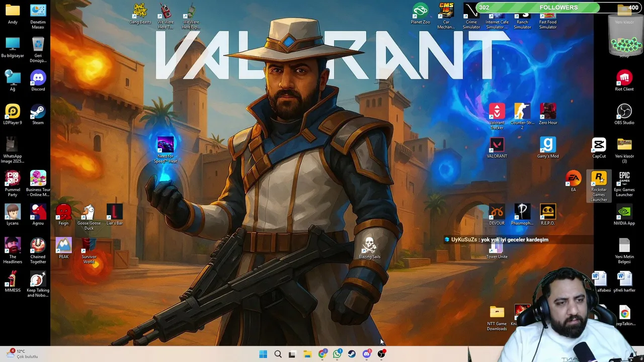Image resolution: width=644 pixels, height=362 pixels.
Task: Open Steam from the taskbar
Action: pos(352,354)
